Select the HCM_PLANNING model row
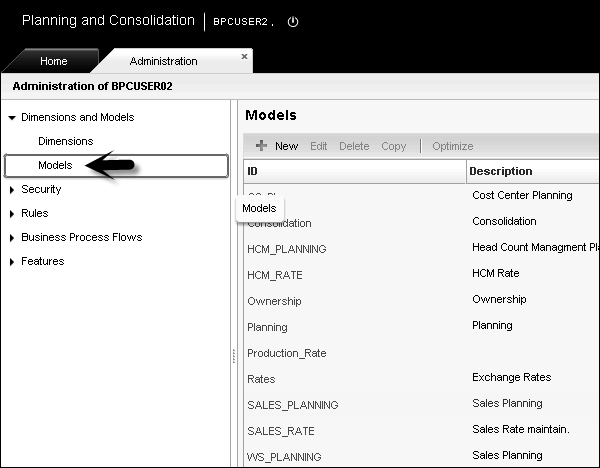Image resolution: width=600 pixels, height=468 pixels. [x=286, y=249]
